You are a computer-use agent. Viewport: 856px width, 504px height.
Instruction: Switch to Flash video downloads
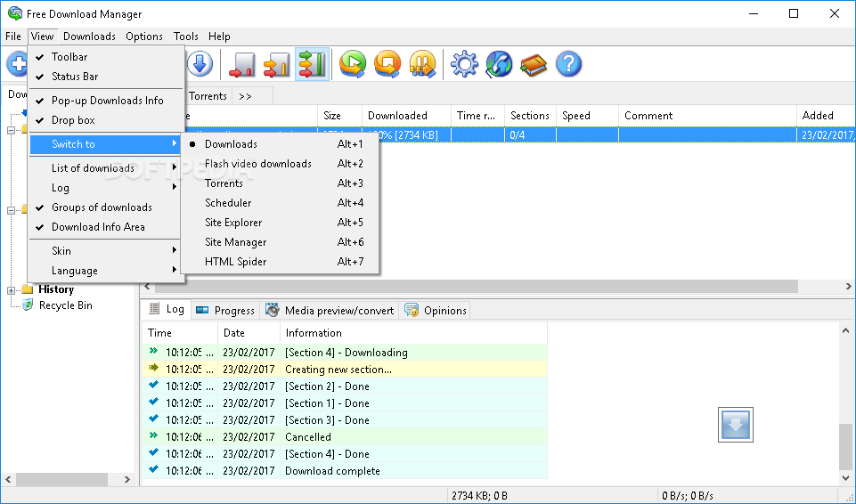(280, 164)
